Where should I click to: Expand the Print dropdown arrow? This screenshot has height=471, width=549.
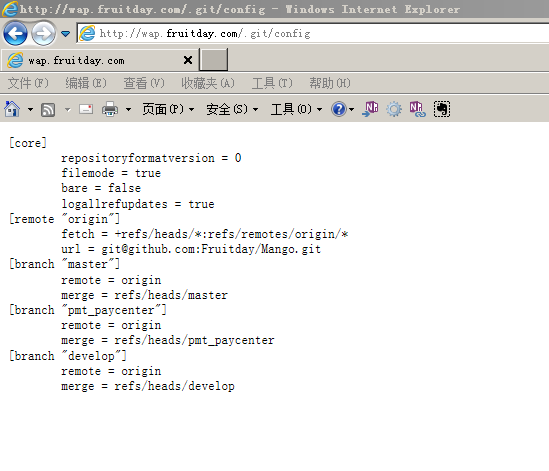[128, 110]
